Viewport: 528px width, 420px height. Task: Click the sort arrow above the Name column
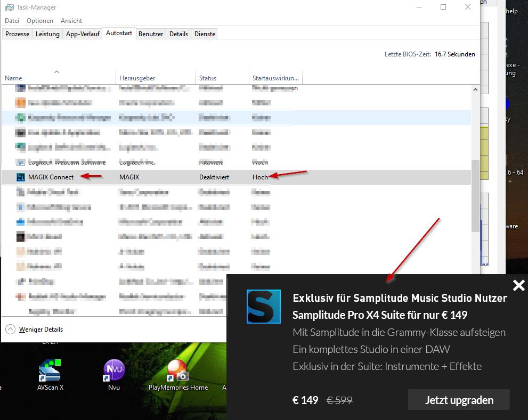point(57,72)
